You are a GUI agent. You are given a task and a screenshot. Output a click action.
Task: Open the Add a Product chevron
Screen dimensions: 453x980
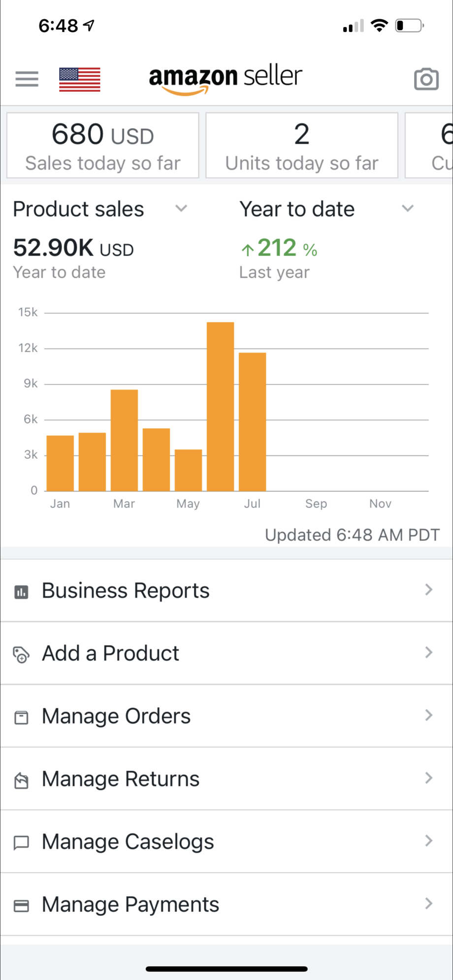pos(429,653)
